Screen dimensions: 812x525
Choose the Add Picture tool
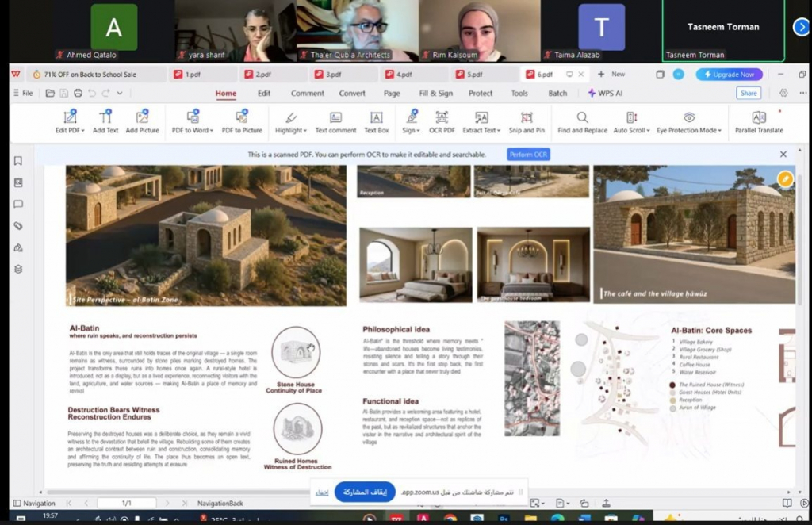tap(142, 122)
